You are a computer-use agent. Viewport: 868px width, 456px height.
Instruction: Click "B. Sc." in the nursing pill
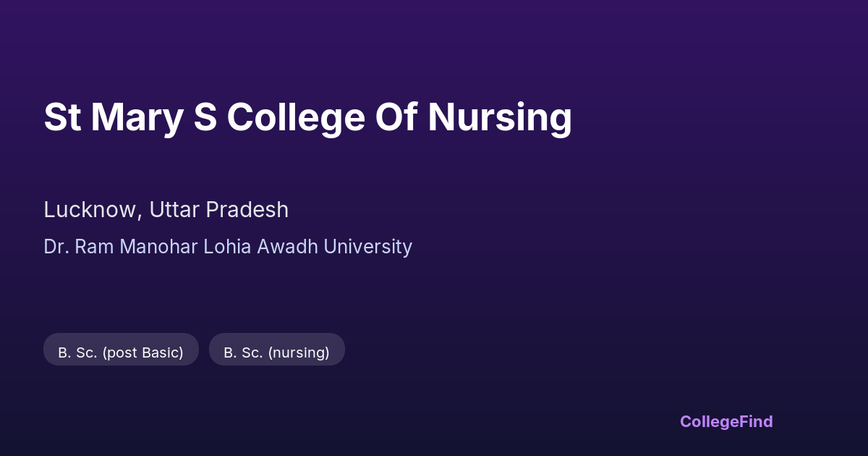(243, 352)
